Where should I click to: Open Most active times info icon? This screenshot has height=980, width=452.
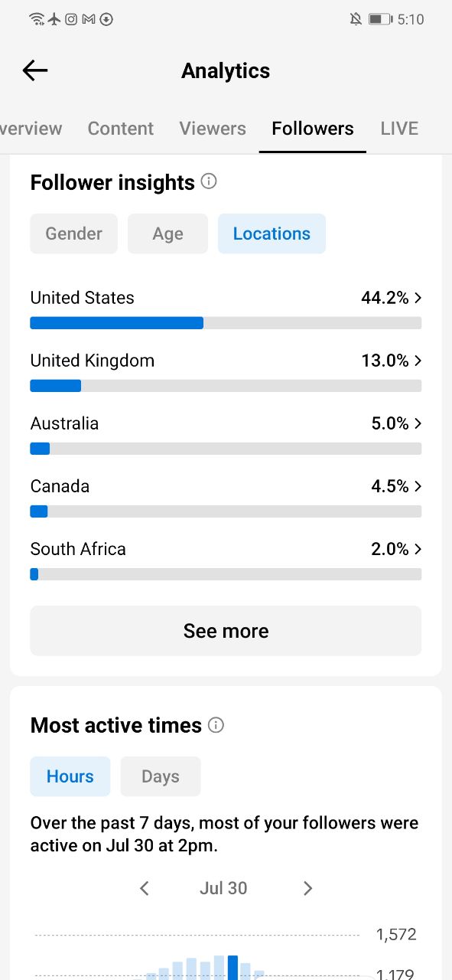[x=216, y=724]
